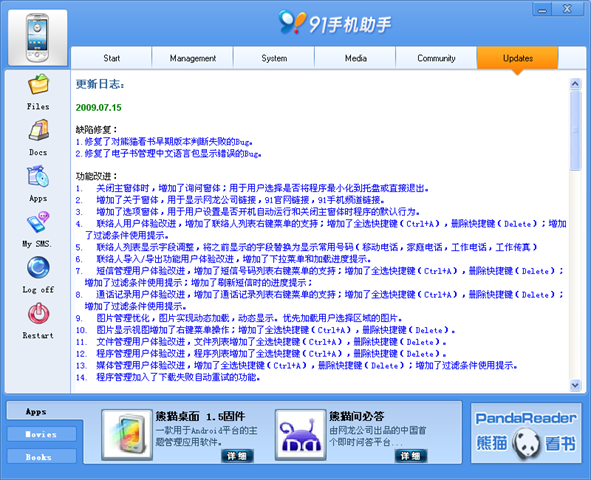591x480 pixels.
Task: Minimize the 91手机助手 window
Action: tap(542, 9)
